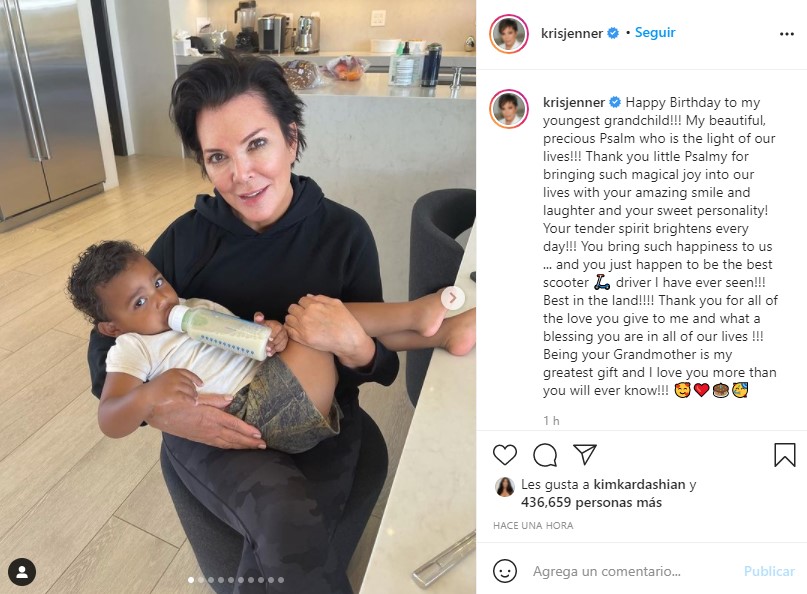Screen dimensions: 807x594
Task: Click the krisjenner username in caption
Action: 574,102
